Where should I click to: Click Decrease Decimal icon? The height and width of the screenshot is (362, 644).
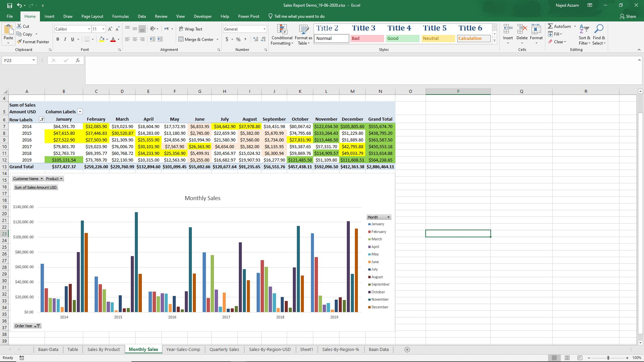(263, 39)
